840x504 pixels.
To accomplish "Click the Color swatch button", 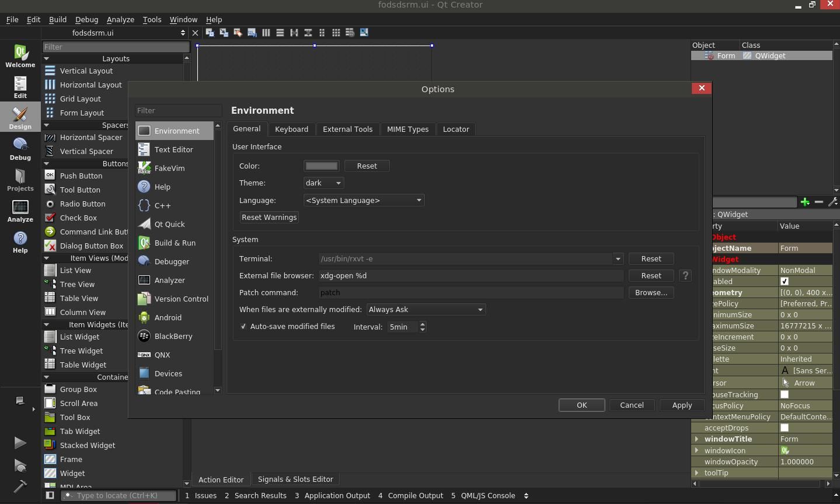I will coord(322,166).
